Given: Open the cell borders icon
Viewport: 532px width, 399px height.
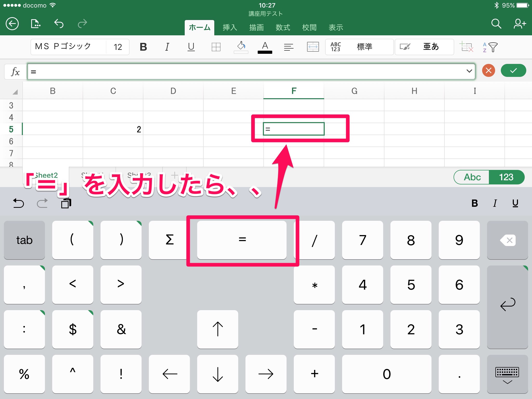Looking at the screenshot, I should pyautogui.click(x=216, y=47).
